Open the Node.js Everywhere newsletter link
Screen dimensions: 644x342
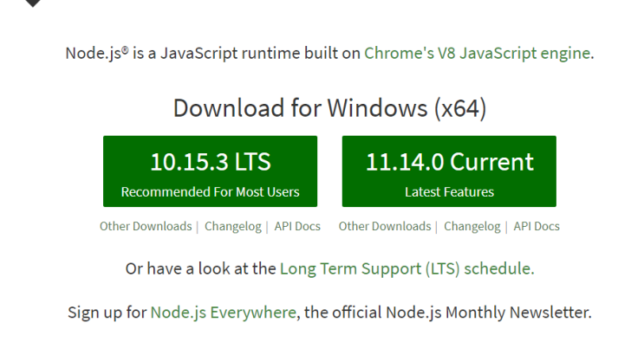coord(223,313)
